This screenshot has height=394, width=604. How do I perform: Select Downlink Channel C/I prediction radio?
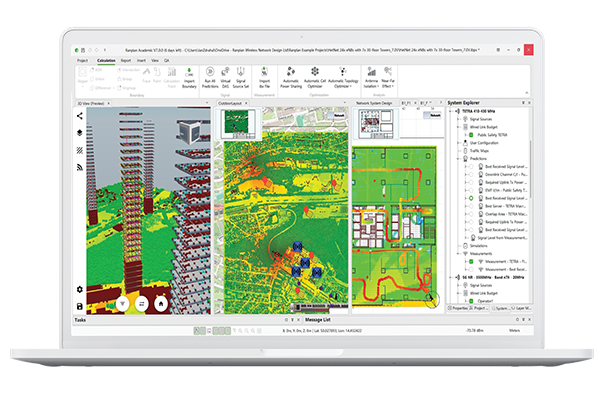tap(471, 174)
